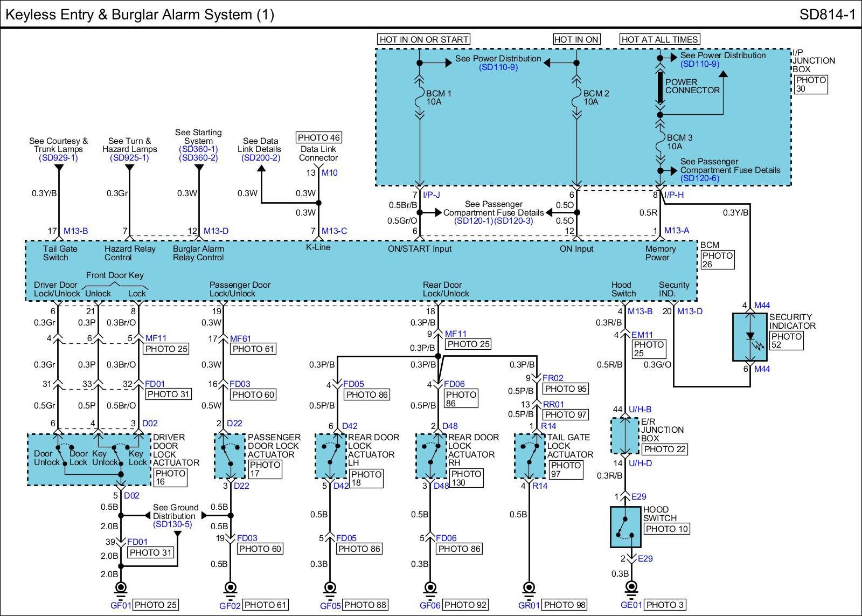This screenshot has height=616, width=862.
Task: Open the SD929-1 Courtesy & Trunk Lamps link
Action: (58, 158)
